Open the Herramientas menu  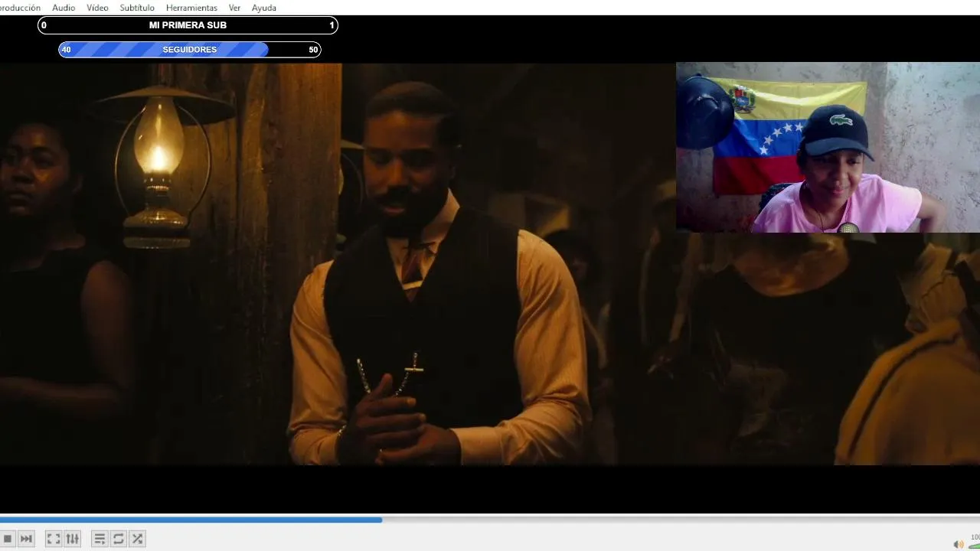click(191, 8)
